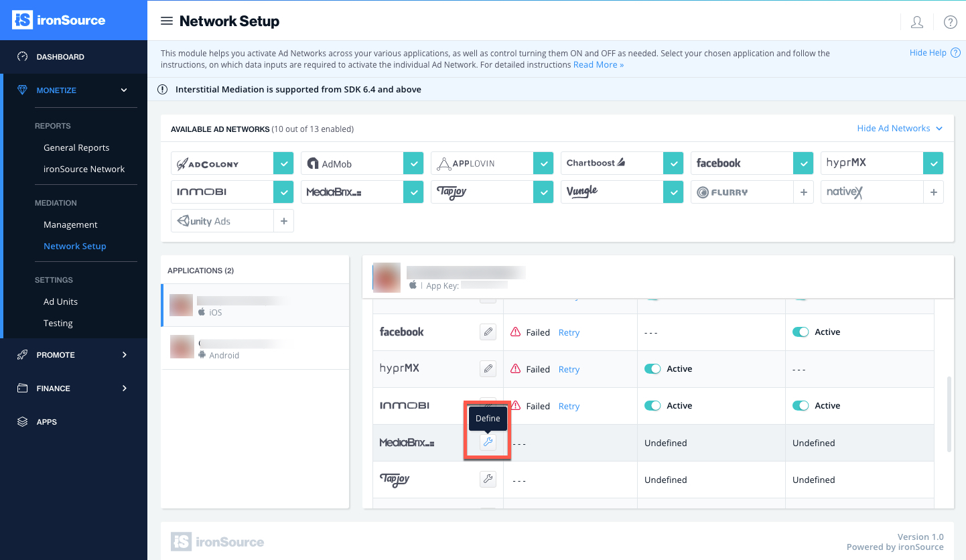This screenshot has height=560, width=966.
Task: Click the wrench Define icon for MediaBrix
Action: pos(488,442)
